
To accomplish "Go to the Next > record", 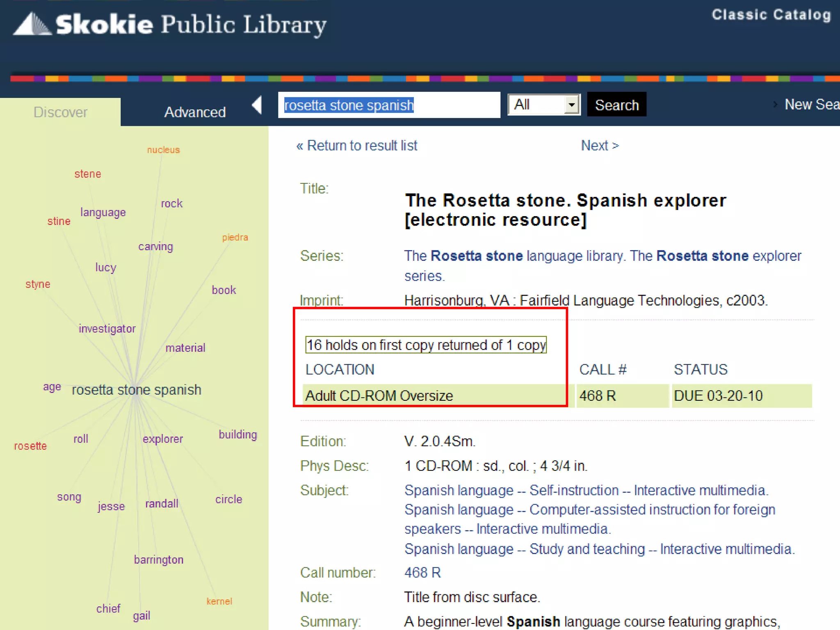I will tap(599, 146).
